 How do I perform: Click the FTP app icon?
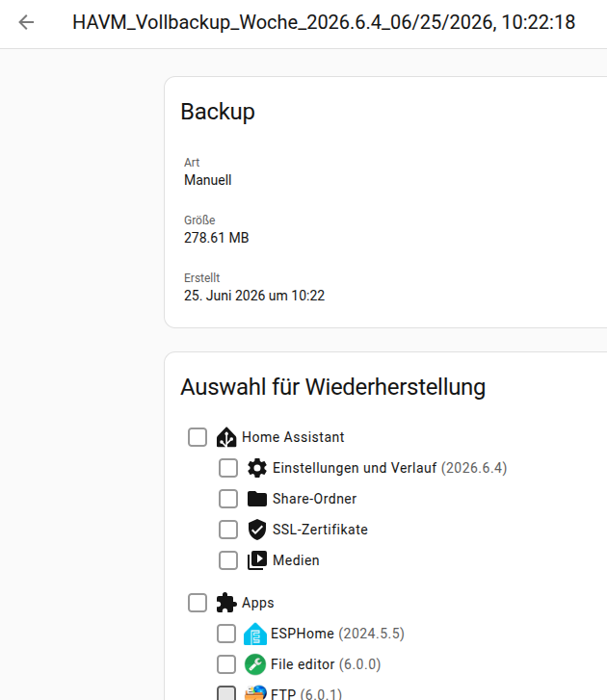click(x=255, y=693)
